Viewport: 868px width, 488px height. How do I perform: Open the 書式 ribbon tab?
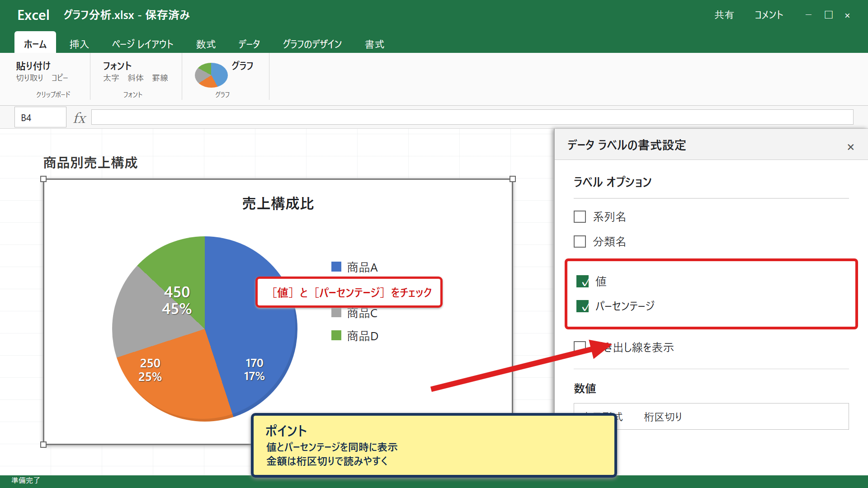pyautogui.click(x=374, y=44)
